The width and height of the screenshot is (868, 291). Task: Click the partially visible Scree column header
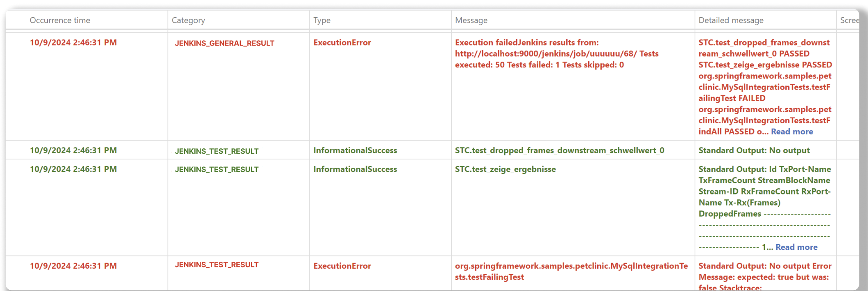click(x=849, y=20)
